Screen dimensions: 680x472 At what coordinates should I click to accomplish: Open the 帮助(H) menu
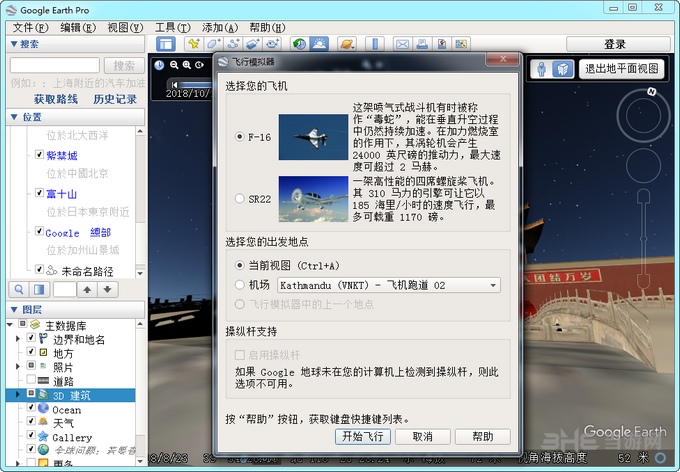click(x=267, y=27)
